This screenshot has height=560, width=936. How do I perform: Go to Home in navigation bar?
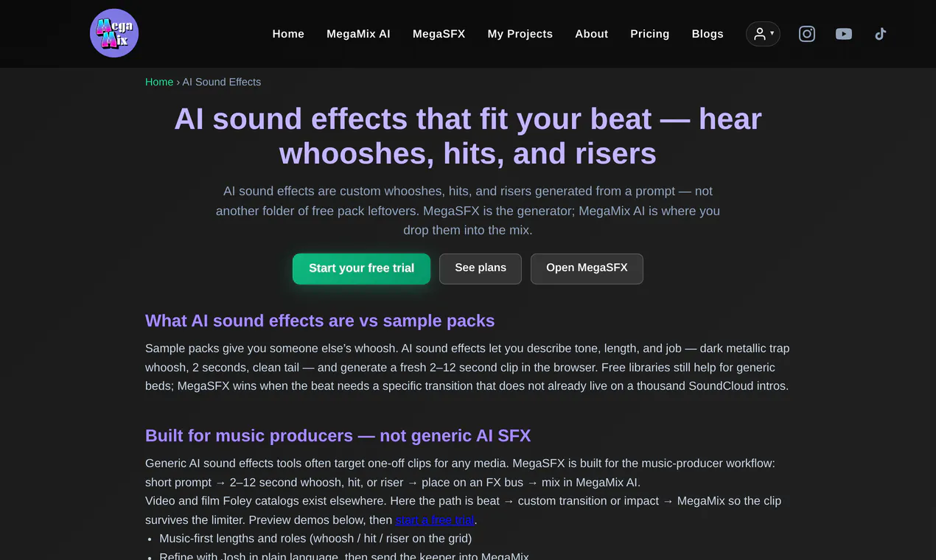coord(288,34)
